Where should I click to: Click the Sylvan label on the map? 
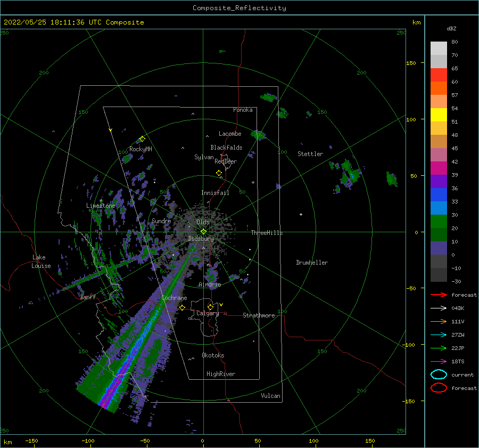tap(204, 157)
